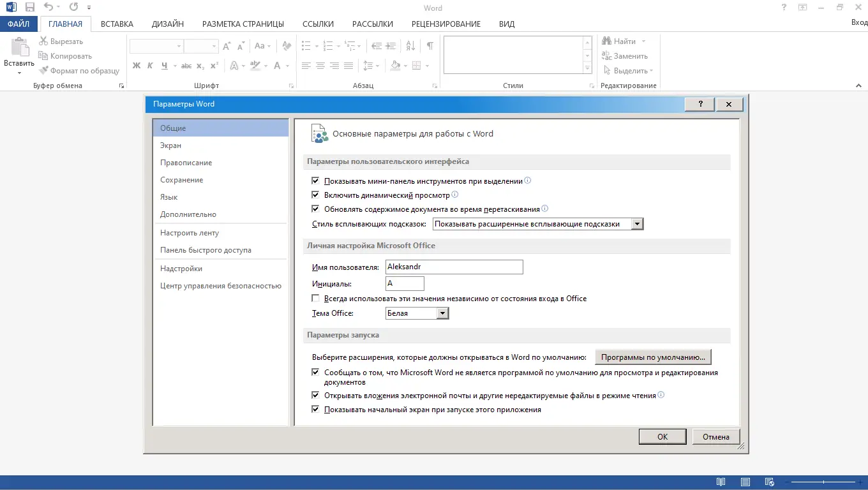
Task: Center text using the ribbon alignment icon
Action: [x=320, y=66]
